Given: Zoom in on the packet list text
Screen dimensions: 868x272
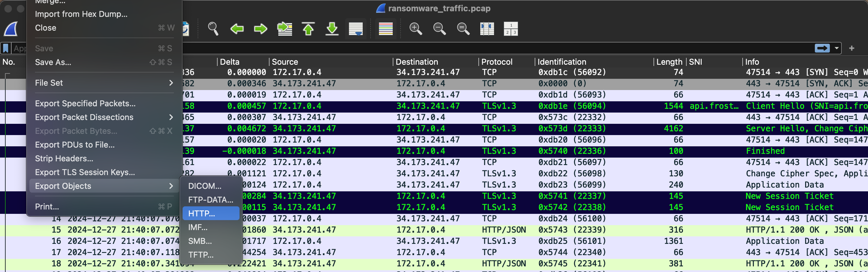Looking at the screenshot, I should tap(416, 29).
